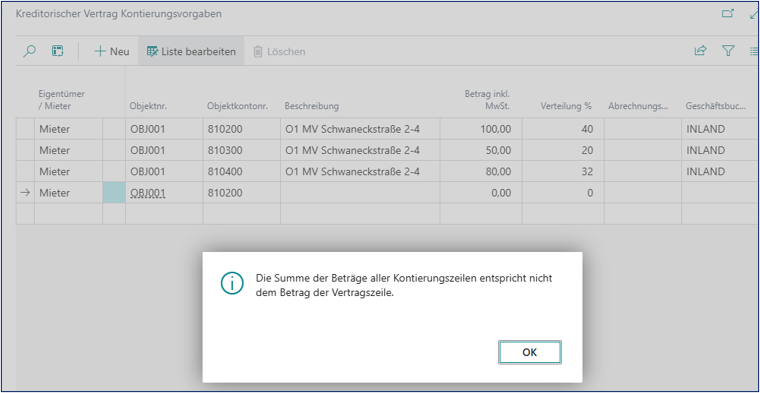
Task: Click the row selector arrow of current row
Action: click(x=25, y=193)
